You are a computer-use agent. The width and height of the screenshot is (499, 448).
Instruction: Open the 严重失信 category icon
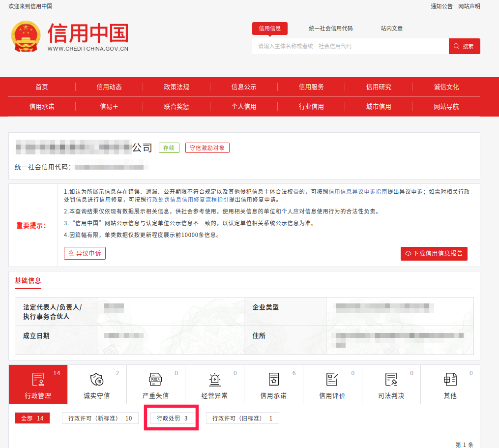[156, 379]
